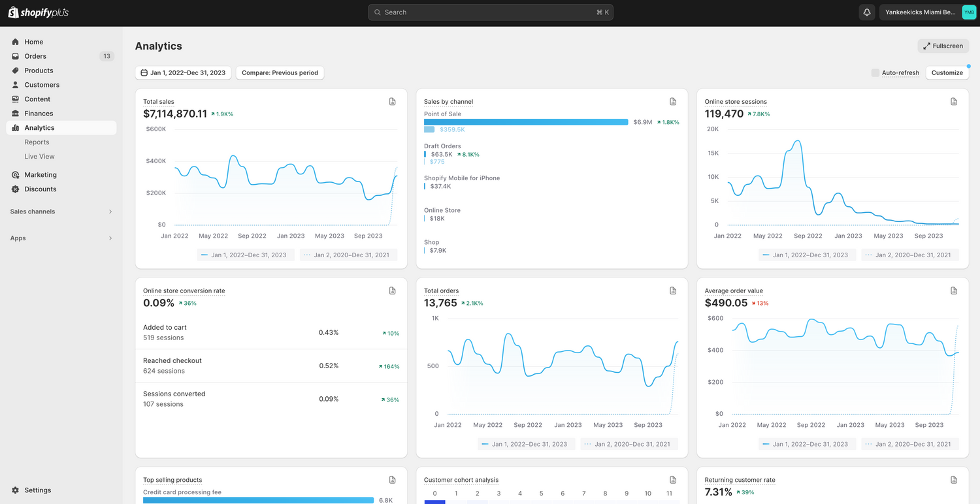980x504 pixels.
Task: Open the Sales by channel report icon
Action: 673,102
